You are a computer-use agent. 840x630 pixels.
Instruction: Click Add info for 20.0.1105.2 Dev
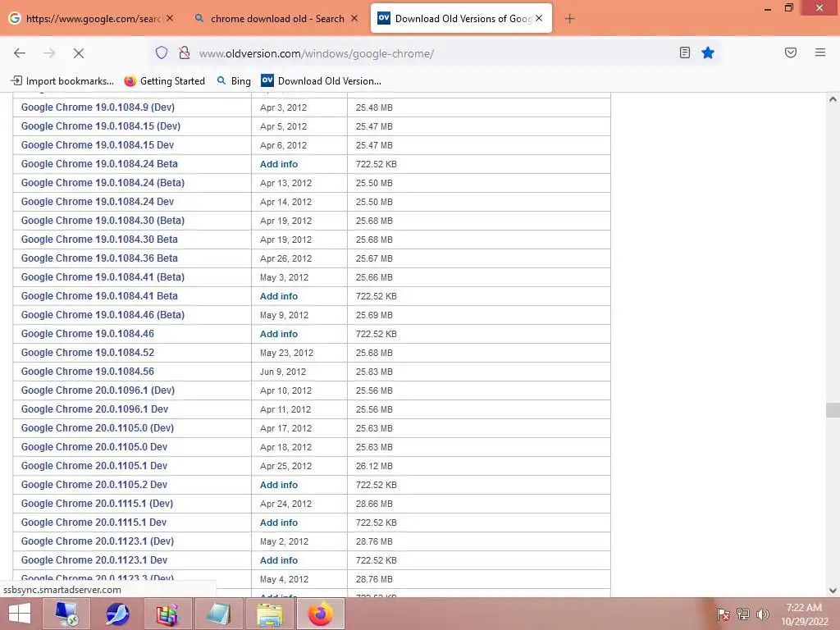pos(279,485)
